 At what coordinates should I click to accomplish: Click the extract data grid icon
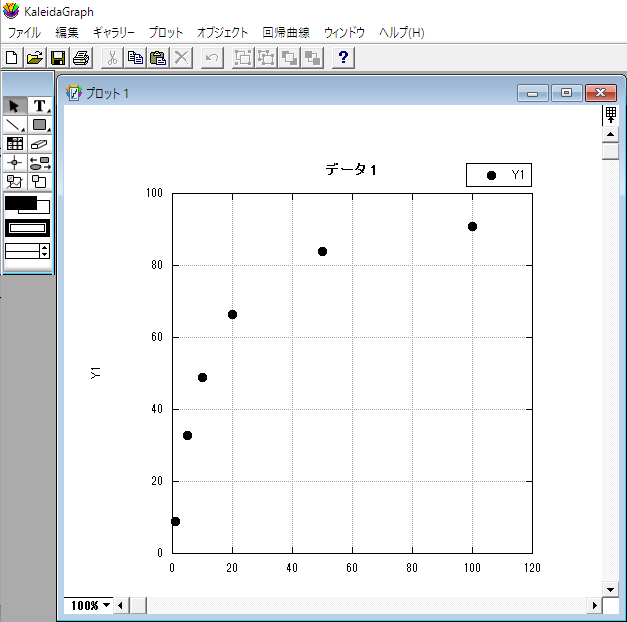610,115
